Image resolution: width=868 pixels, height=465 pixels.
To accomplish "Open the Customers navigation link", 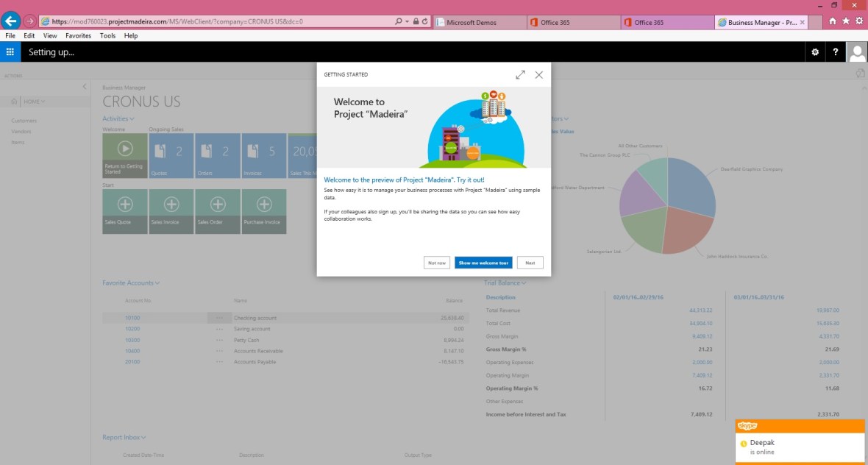I will 24,121.
